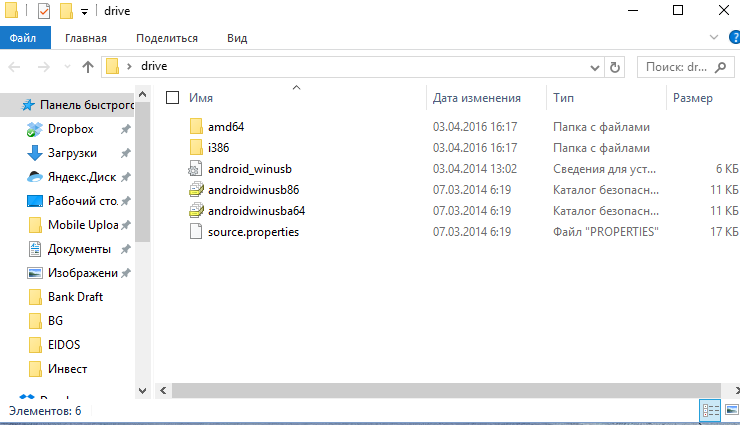The width and height of the screenshot is (740, 425).
Task: Click the file name androidwinusb86
Action: 253,190
